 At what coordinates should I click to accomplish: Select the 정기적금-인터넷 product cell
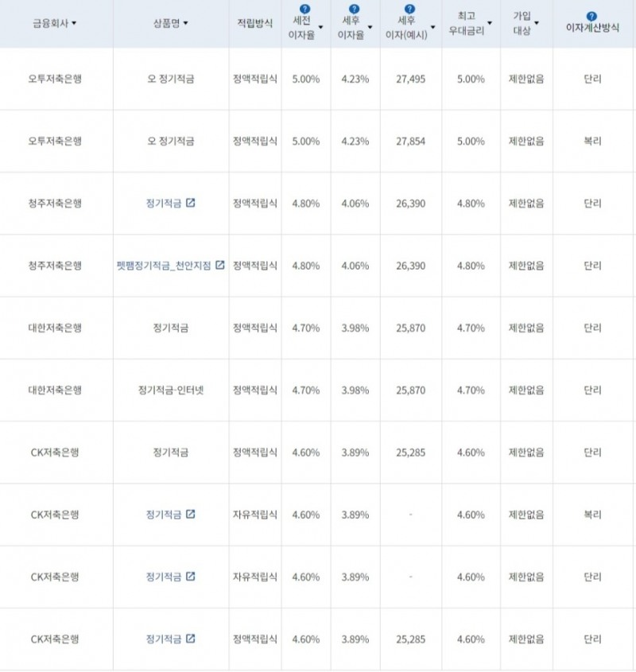click(170, 390)
